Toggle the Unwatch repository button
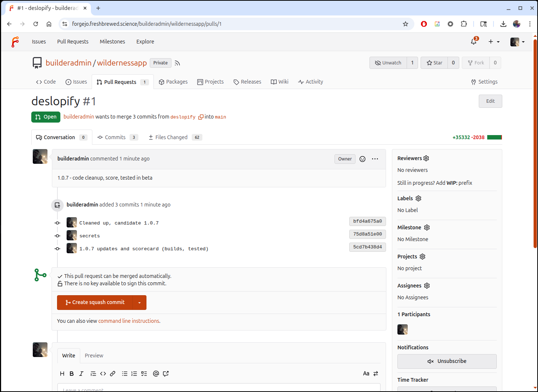This screenshot has height=392, width=538. tap(388, 63)
